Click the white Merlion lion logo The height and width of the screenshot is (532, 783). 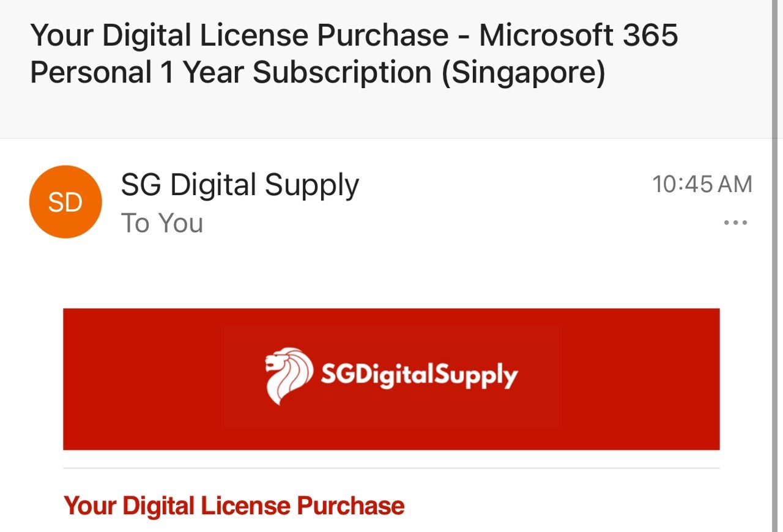289,376
